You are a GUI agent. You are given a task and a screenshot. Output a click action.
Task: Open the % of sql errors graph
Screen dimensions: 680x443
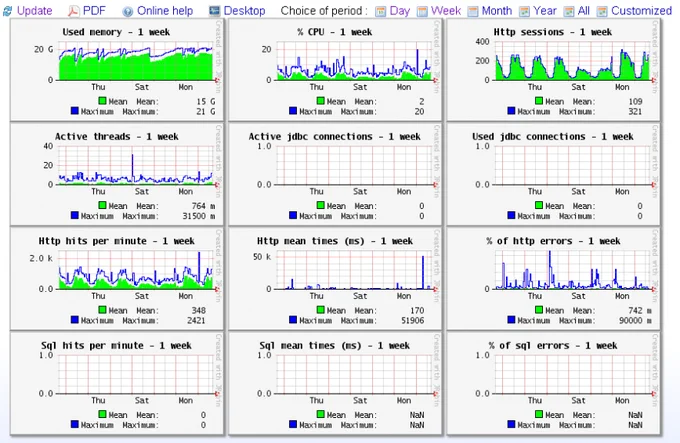(553, 383)
